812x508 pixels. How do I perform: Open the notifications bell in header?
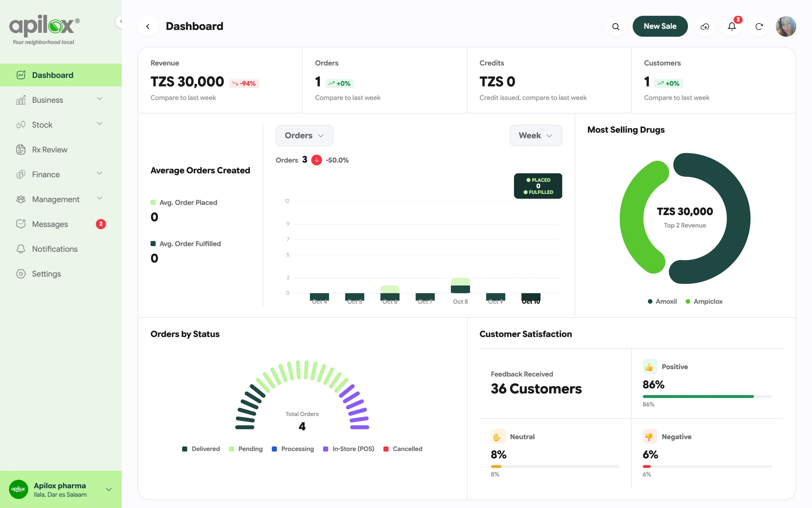pos(732,26)
